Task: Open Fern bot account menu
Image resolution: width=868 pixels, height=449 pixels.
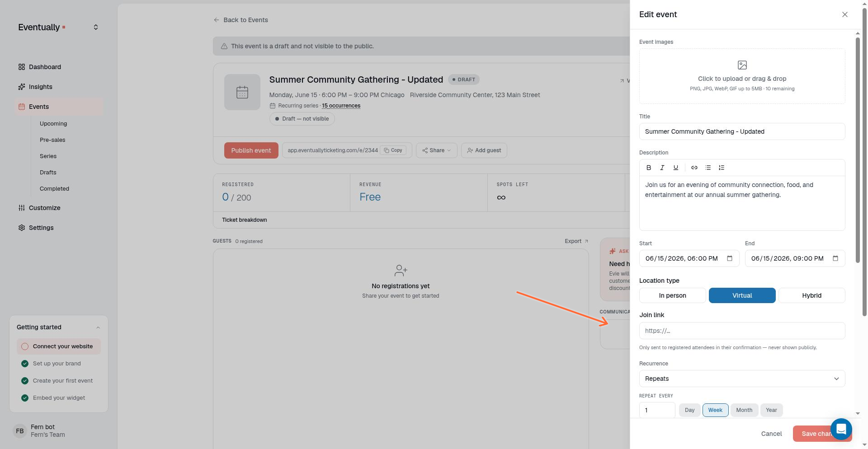Action: click(x=59, y=431)
